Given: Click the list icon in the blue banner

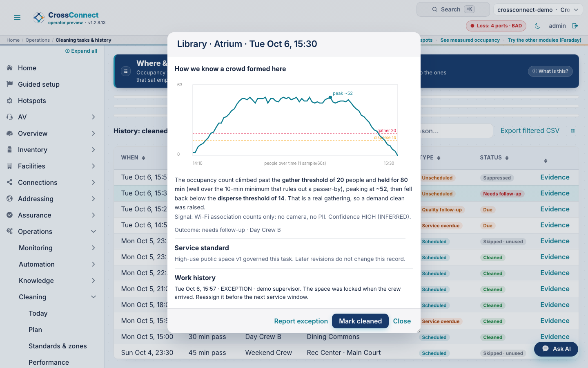Looking at the screenshot, I should (x=126, y=71).
